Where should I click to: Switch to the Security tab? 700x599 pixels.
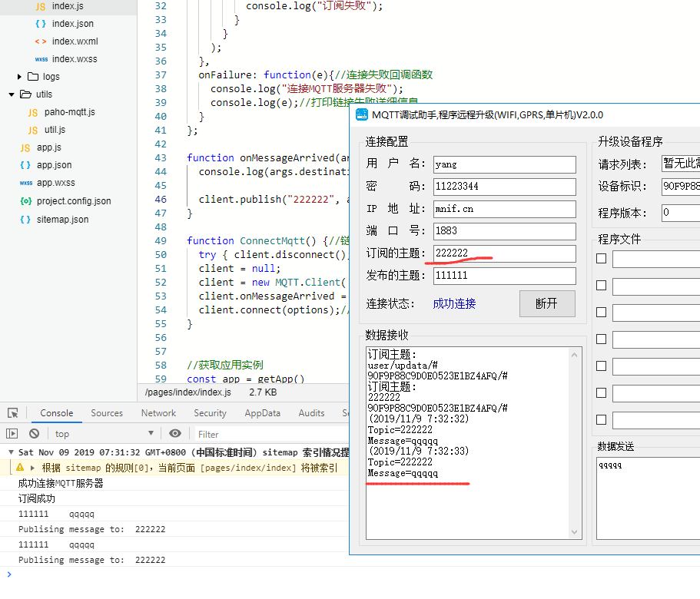(x=210, y=413)
